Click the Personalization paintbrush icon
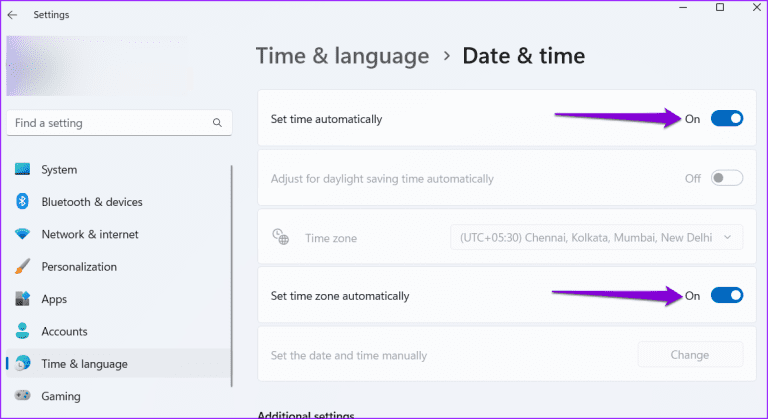Viewport: 768px width, 419px height. pos(22,267)
